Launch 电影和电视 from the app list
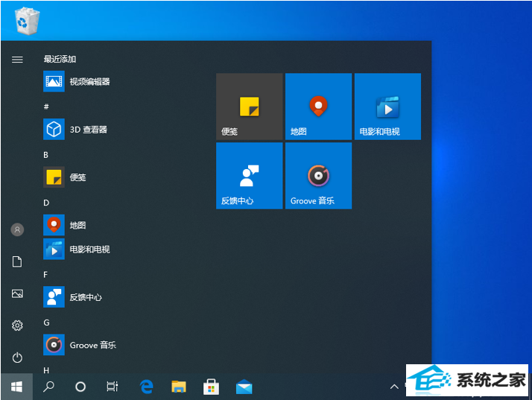Image resolution: width=532 pixels, height=400 pixels. [77, 249]
